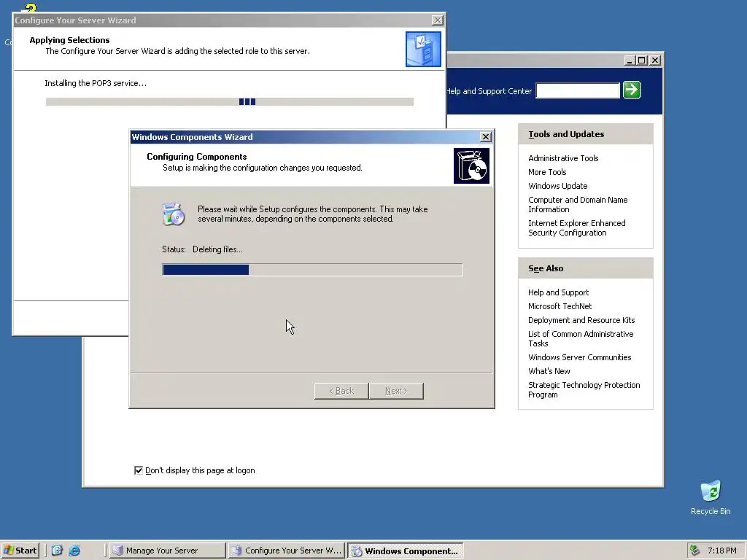
Task: Click the Show Desktop Quick Launch icon
Action: [x=57, y=551]
